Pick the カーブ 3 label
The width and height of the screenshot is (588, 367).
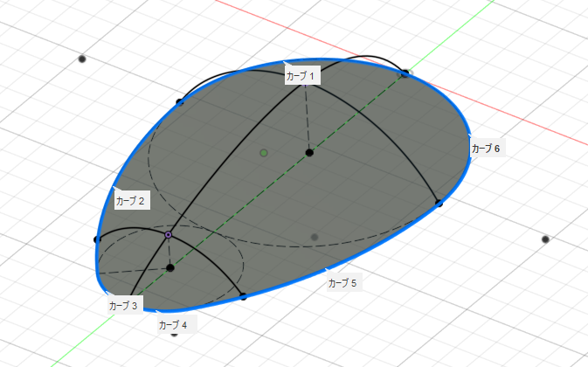pyautogui.click(x=123, y=305)
